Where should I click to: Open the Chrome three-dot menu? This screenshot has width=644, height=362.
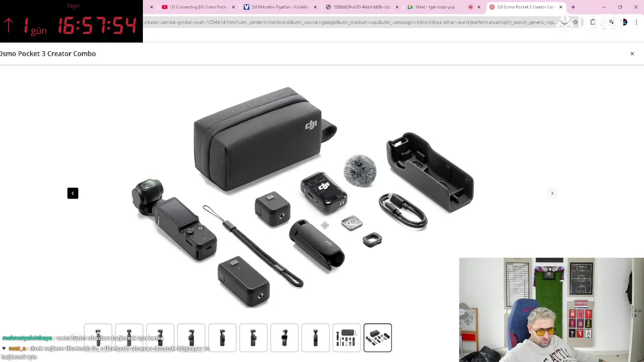(636, 22)
